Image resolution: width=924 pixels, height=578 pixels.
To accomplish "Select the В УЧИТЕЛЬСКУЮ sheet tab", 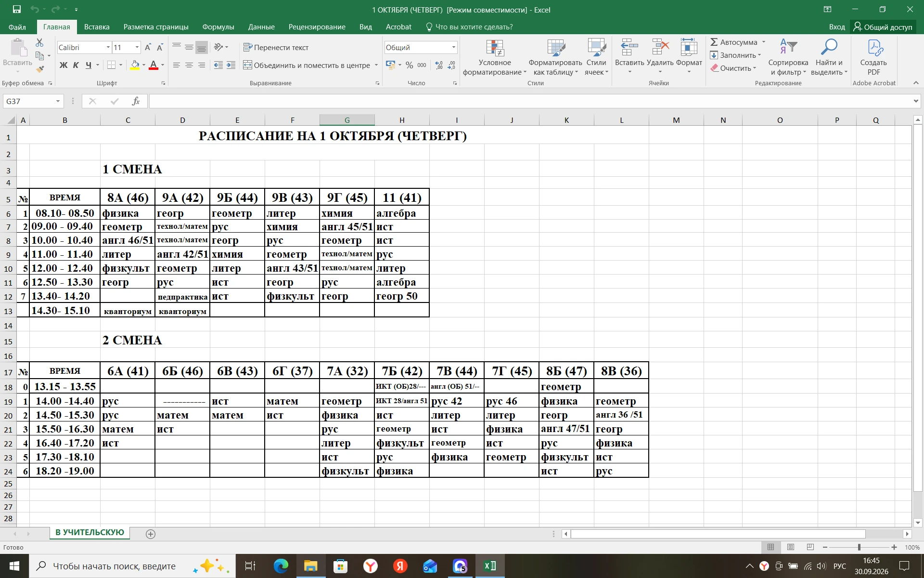I will [x=90, y=532].
